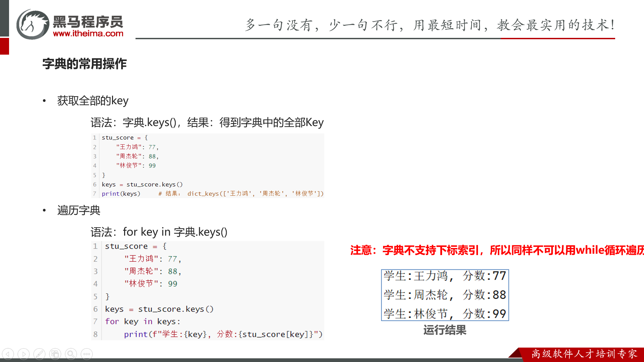The height and width of the screenshot is (362, 644).
Task: Advance to the next slide
Action: pos(23,354)
